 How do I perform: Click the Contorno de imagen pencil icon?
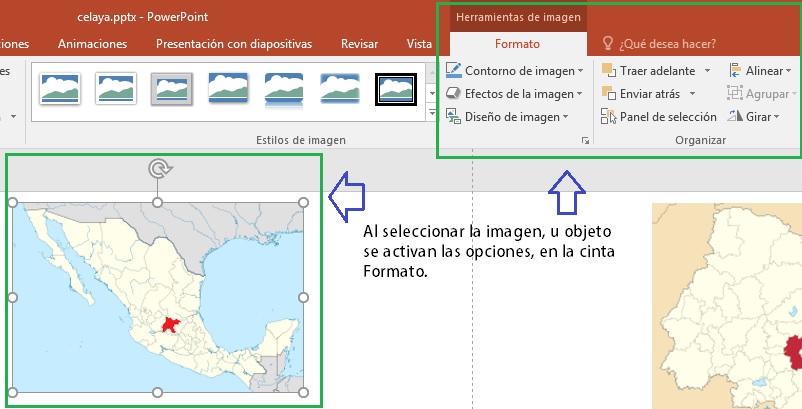tap(454, 71)
